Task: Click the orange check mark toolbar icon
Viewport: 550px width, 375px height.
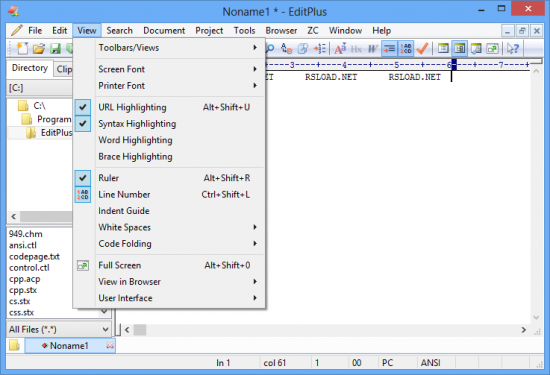Action: coord(422,48)
